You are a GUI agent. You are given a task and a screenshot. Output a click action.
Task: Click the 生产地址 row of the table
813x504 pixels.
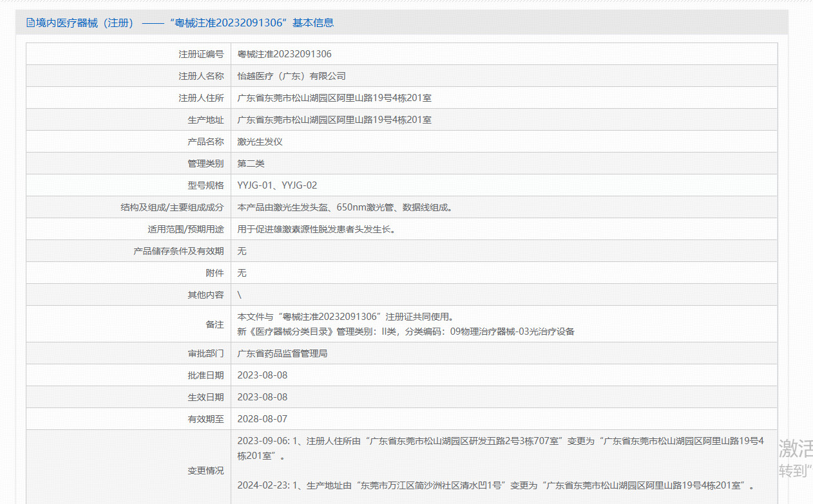[334, 120]
